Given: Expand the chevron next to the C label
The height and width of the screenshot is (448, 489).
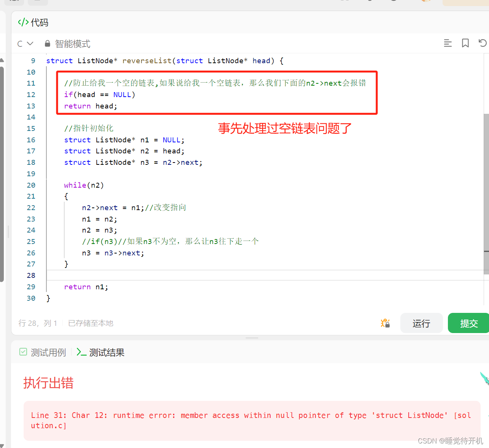Looking at the screenshot, I should pyautogui.click(x=30, y=43).
